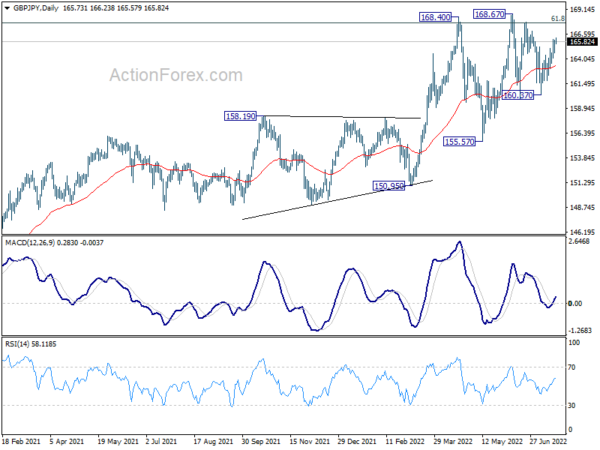Click the 11 Feb 2022 date label
600x450 pixels.
click(x=405, y=441)
